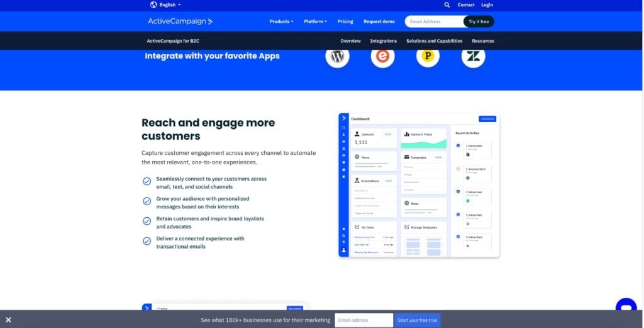Expand the Platform menu
Viewport: 644px width, 328px height.
(x=316, y=21)
